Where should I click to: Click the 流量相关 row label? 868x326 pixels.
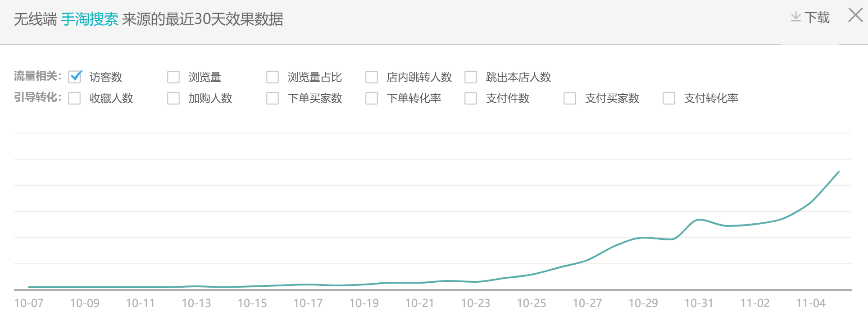[38, 76]
